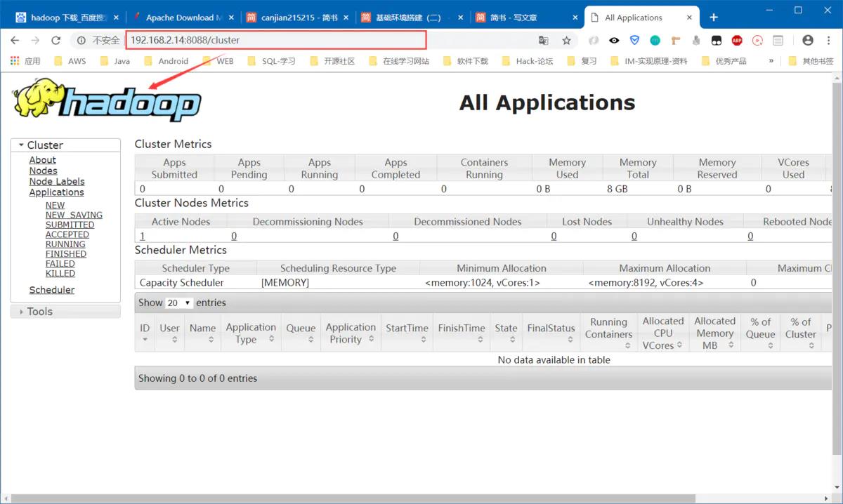Open the Scheduler link in sidebar

(52, 290)
